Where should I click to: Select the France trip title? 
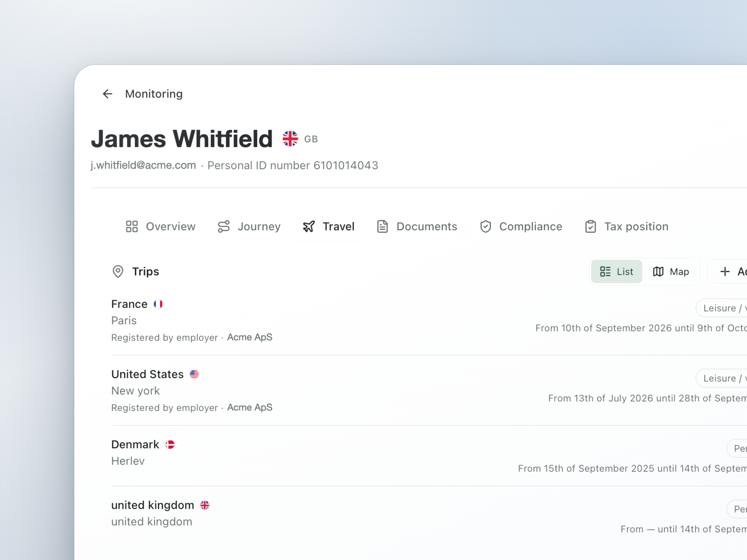tap(129, 304)
